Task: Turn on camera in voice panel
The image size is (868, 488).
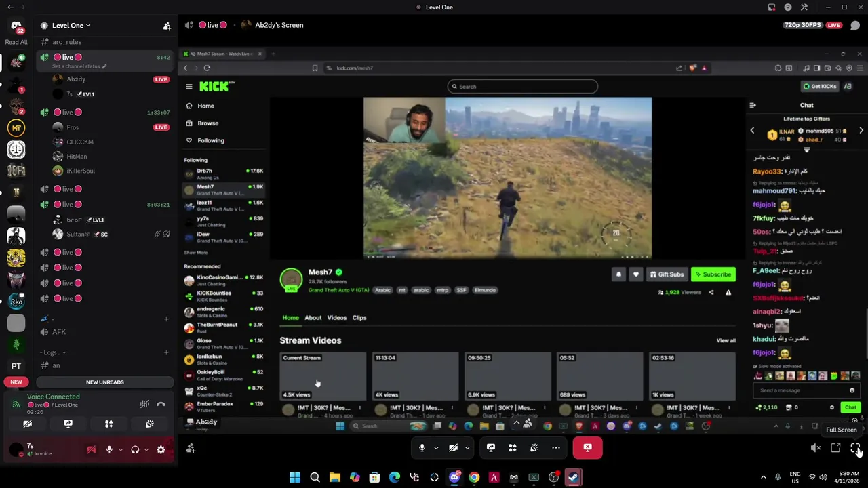Action: 27,424
